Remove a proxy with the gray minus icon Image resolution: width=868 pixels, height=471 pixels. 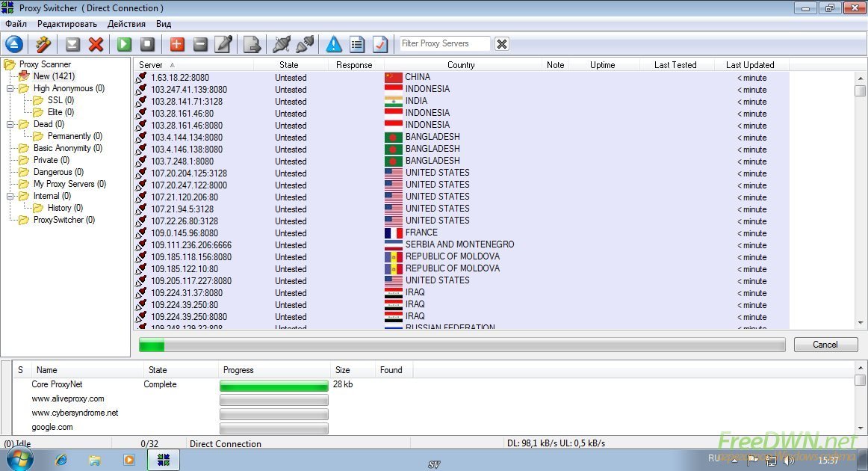click(200, 44)
